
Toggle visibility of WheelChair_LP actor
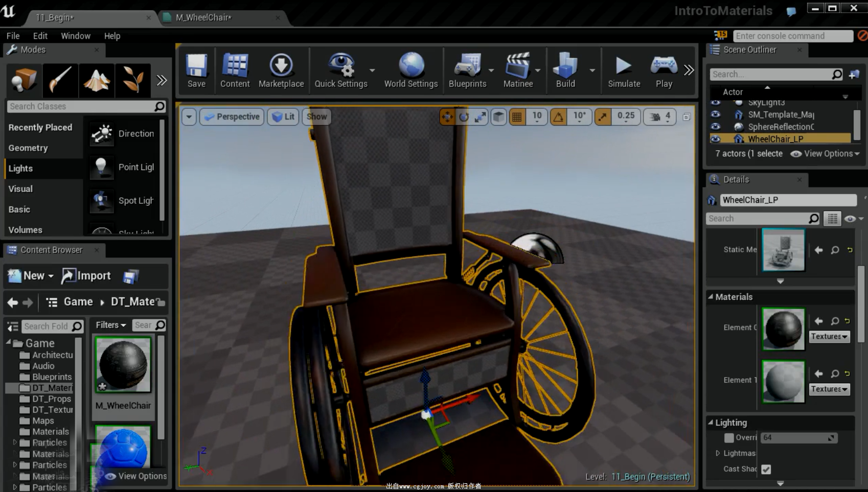click(716, 139)
